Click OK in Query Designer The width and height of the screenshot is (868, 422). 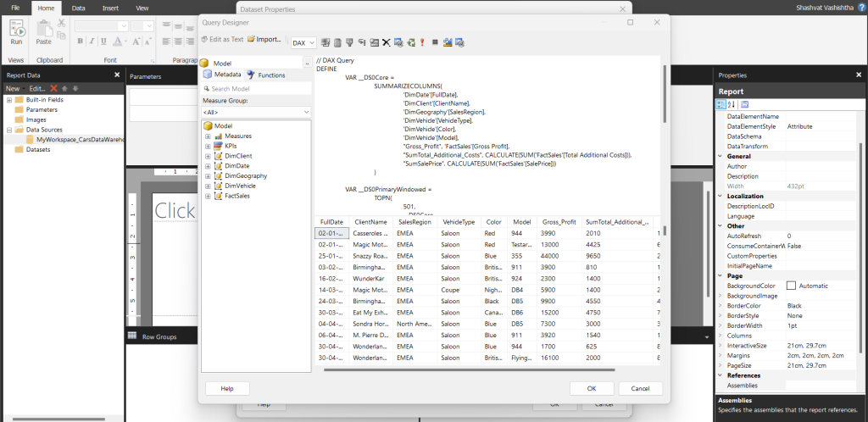pos(591,388)
